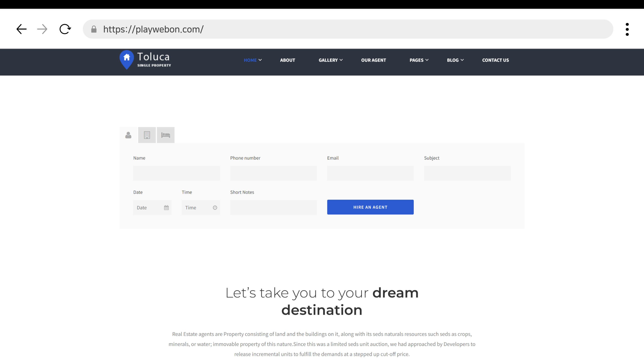The image size is (644, 362).
Task: Click into the Email input field
Action: (370, 173)
